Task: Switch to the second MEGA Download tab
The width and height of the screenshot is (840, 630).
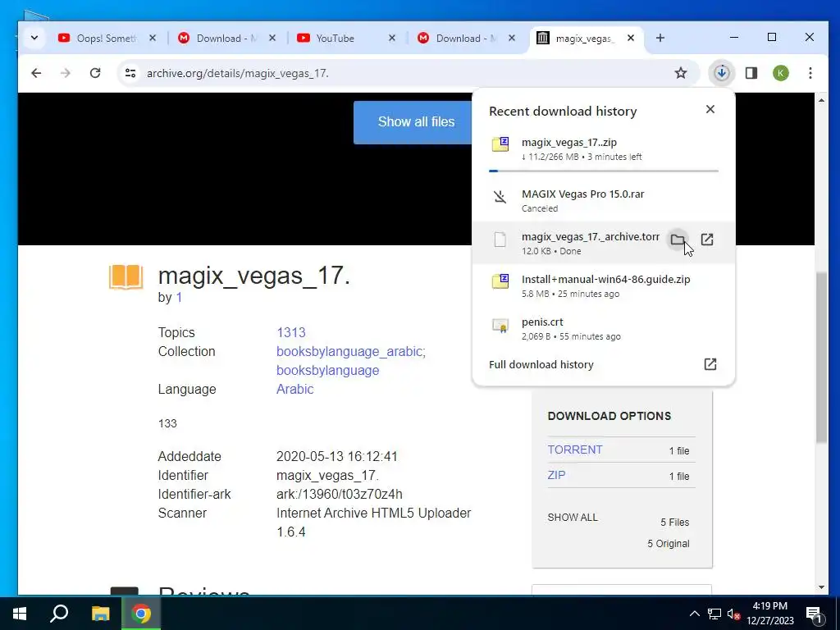Action: coord(466,38)
